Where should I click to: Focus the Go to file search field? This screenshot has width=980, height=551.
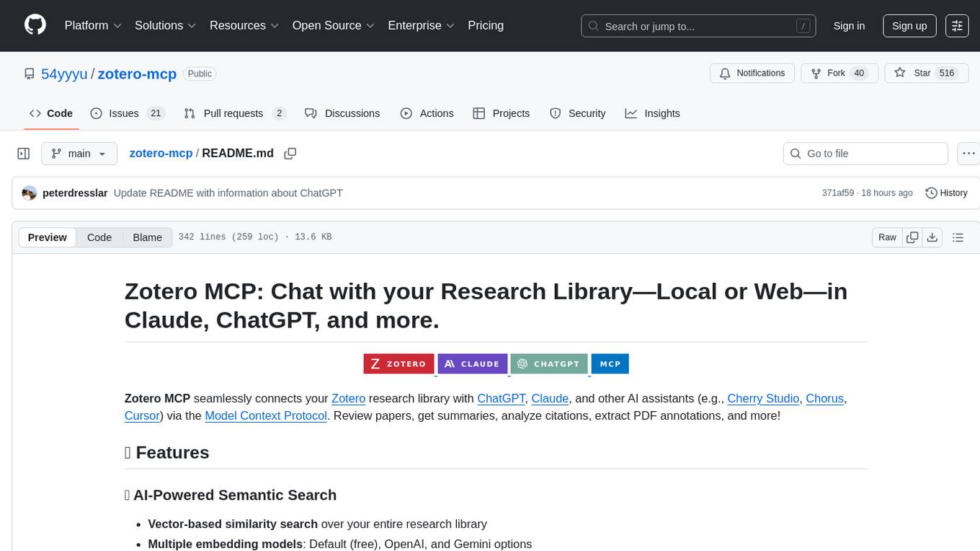(x=865, y=154)
